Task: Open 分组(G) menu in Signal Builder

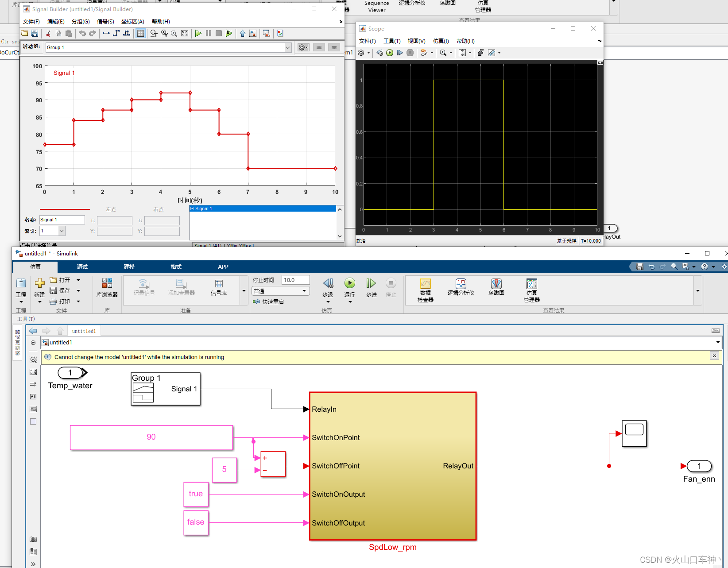Action: coord(81,21)
